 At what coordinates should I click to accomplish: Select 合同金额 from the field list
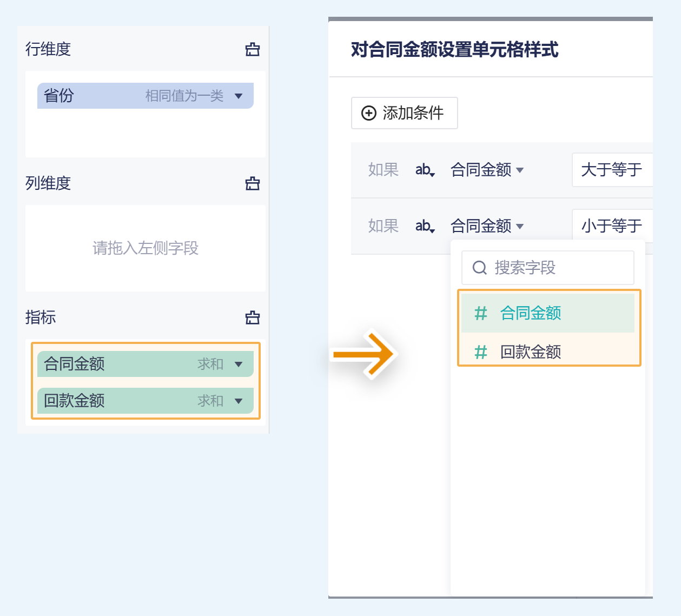coord(531,313)
